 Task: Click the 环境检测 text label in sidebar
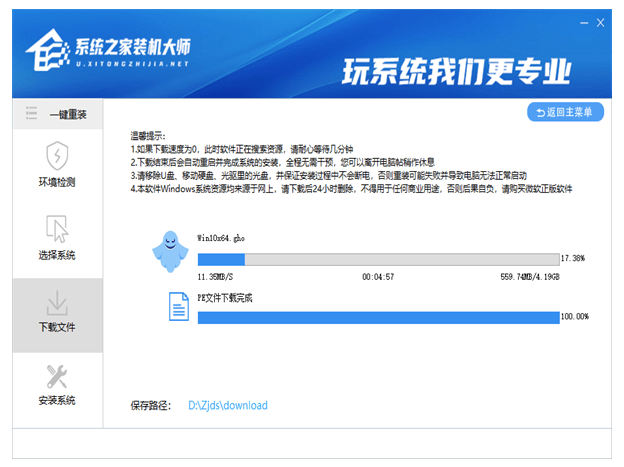coord(57,182)
